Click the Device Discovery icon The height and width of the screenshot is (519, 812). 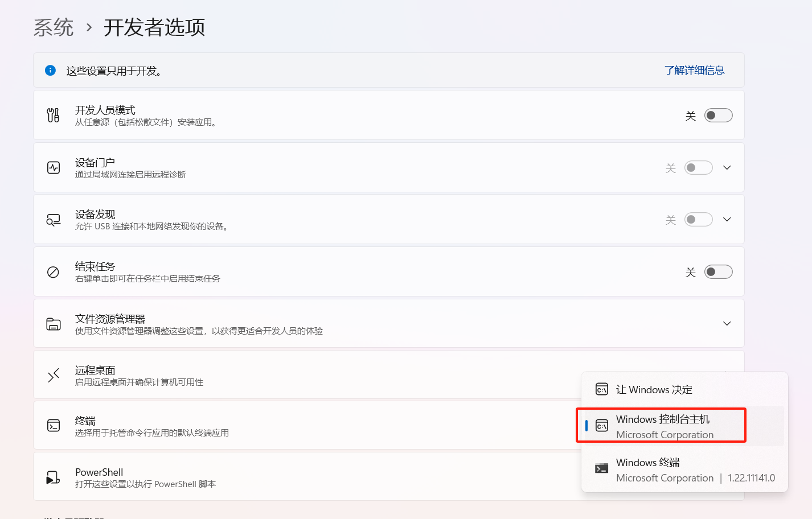coord(54,220)
